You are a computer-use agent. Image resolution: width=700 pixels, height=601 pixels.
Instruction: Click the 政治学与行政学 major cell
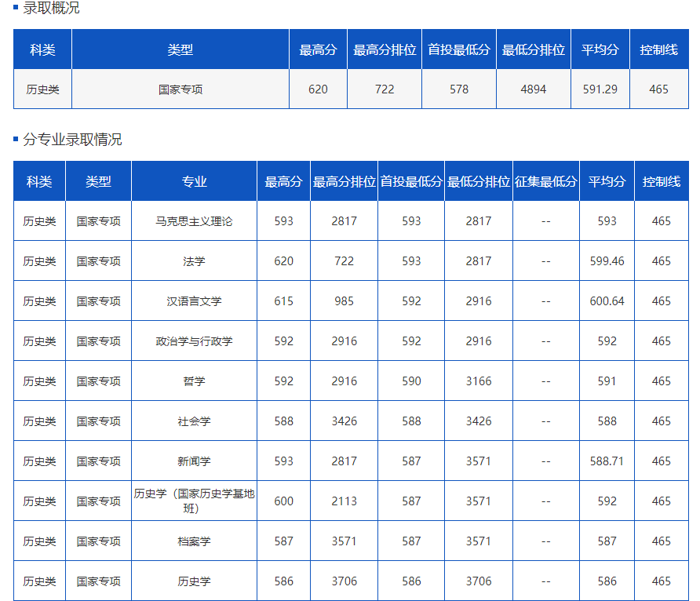[194, 341]
